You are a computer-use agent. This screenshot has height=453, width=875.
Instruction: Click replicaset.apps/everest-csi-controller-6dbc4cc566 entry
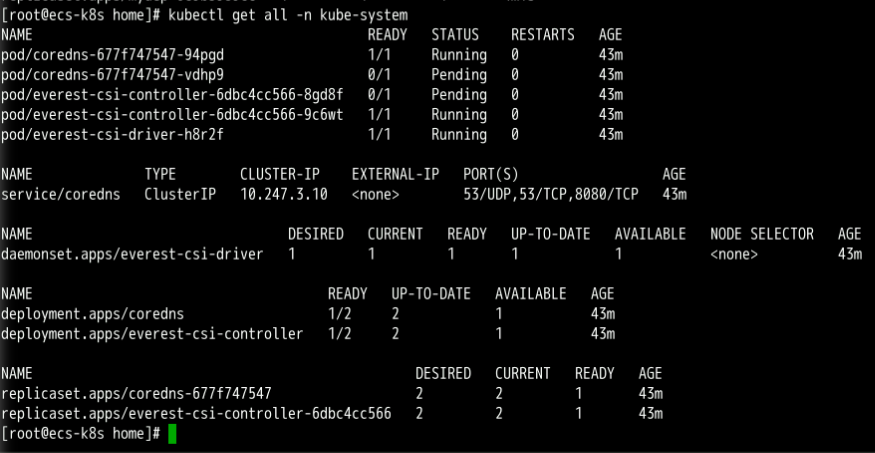(196, 413)
